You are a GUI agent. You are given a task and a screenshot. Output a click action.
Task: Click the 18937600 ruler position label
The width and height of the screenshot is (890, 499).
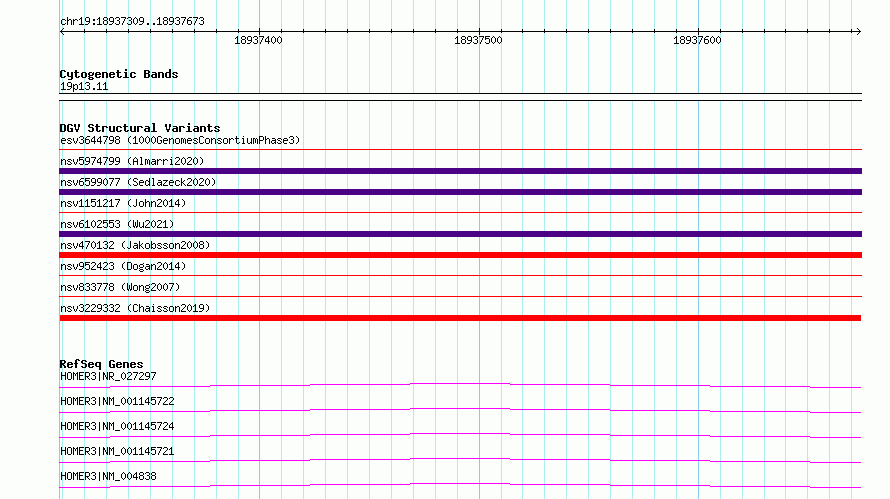(x=697, y=40)
